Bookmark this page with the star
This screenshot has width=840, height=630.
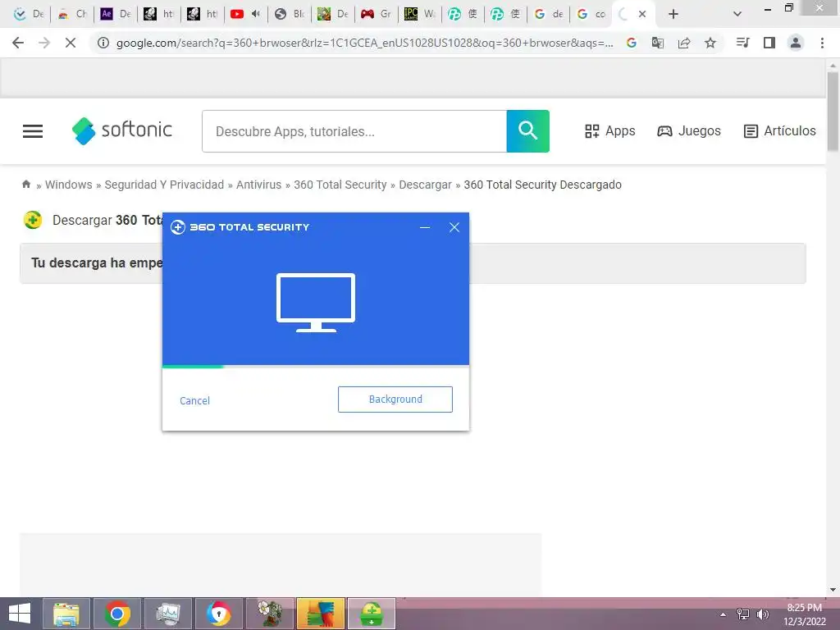pos(710,43)
